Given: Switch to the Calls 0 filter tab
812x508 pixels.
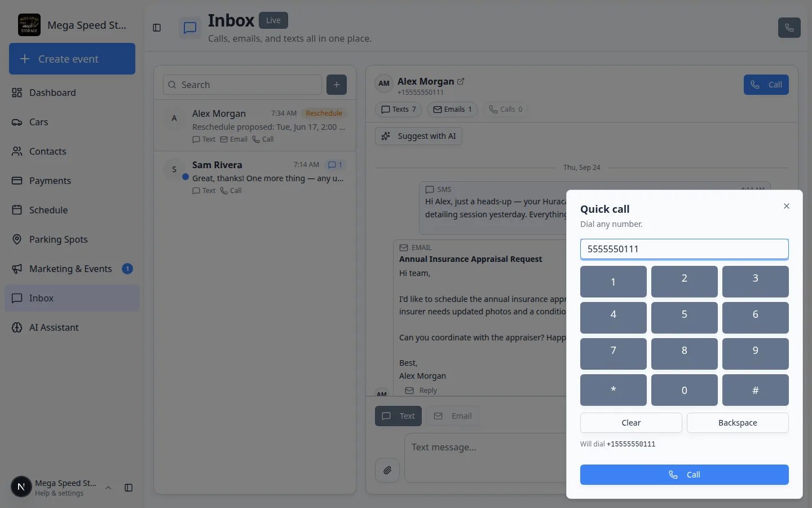Looking at the screenshot, I should point(505,110).
